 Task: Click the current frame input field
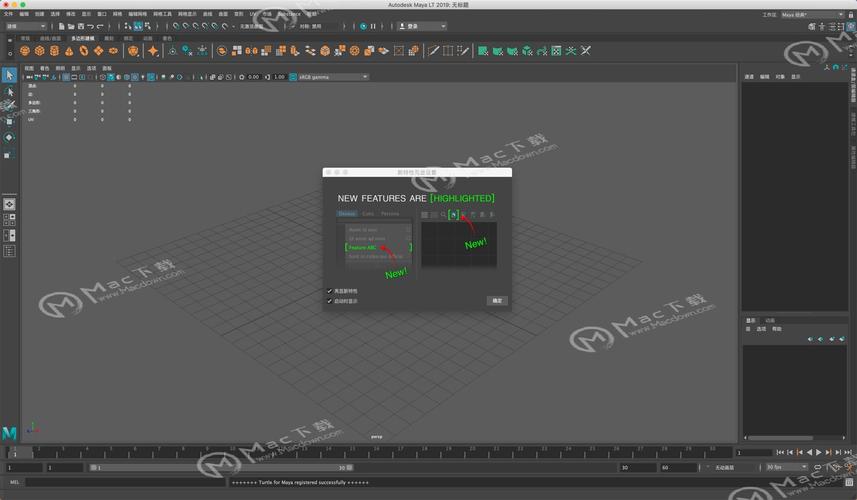tap(754, 452)
